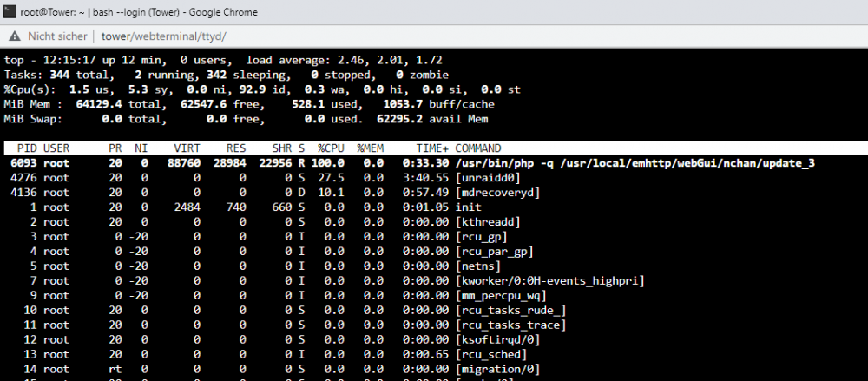This screenshot has height=381, width=868.
Task: Click the 28984 RES value
Action: (230, 163)
